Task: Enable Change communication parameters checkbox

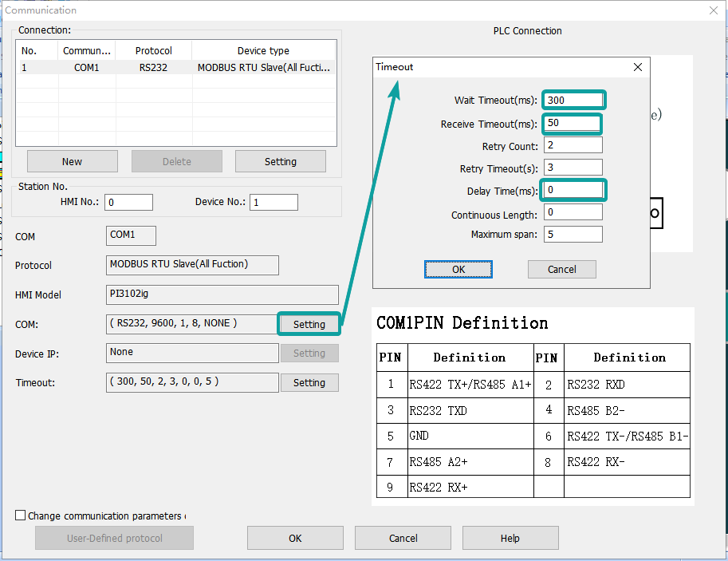Action: tap(21, 516)
